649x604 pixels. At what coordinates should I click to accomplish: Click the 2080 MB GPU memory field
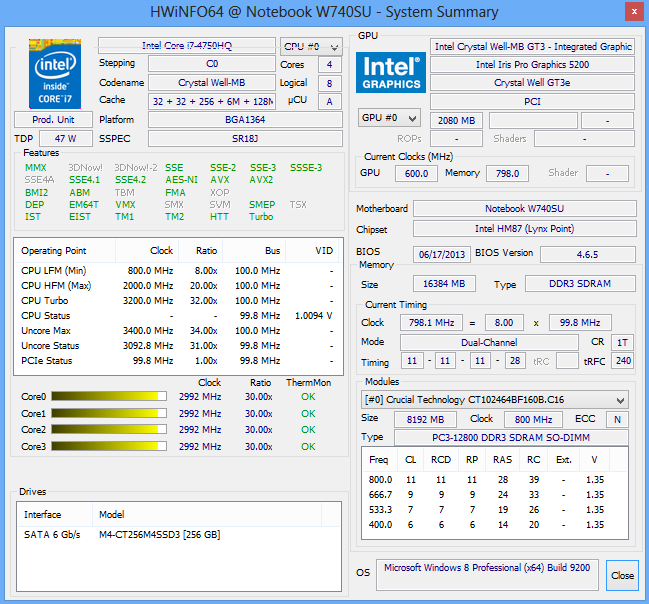click(457, 120)
